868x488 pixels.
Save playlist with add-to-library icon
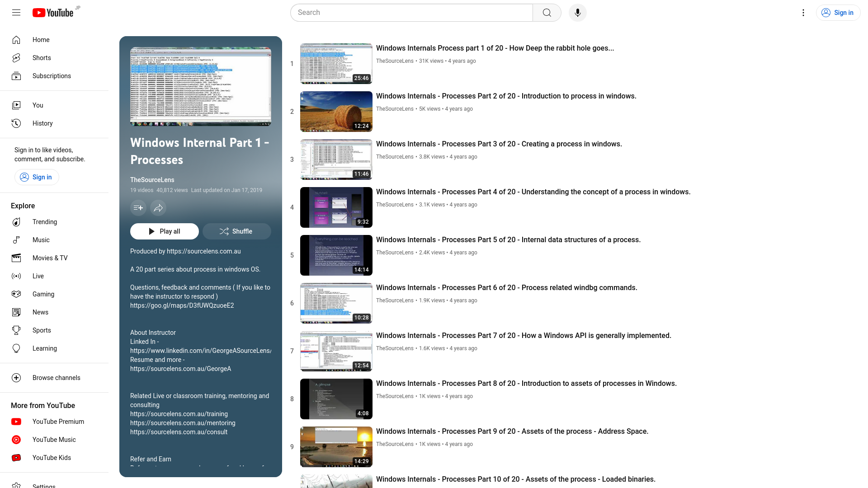coord(138,208)
